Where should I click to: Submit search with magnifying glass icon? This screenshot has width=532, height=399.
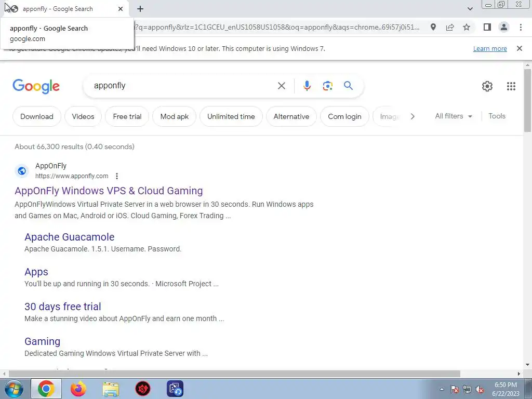[x=348, y=86]
